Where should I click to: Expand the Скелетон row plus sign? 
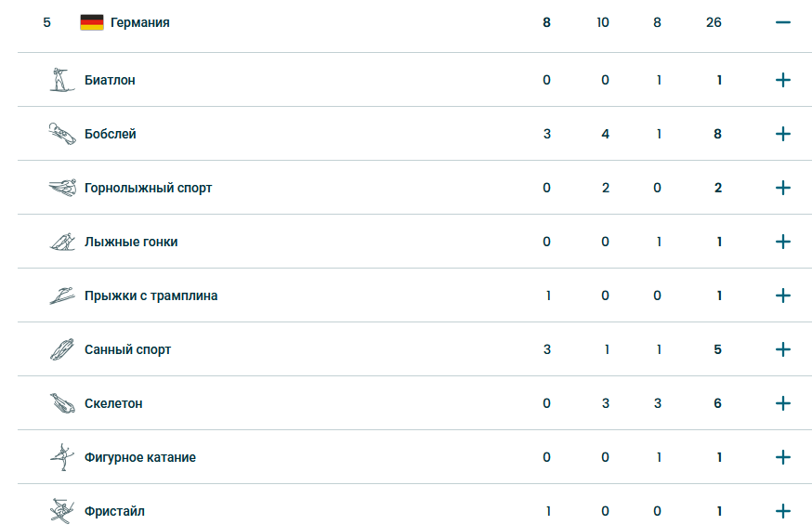pos(783,403)
